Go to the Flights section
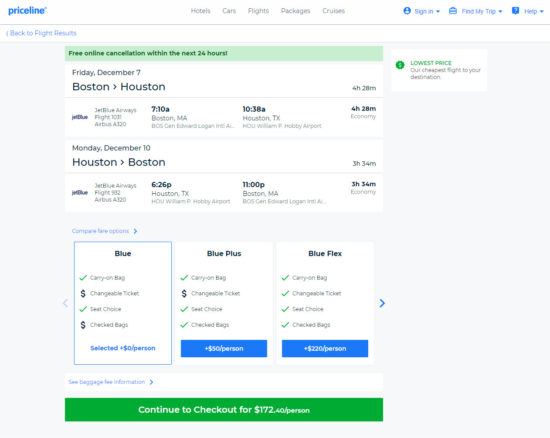Image resolution: width=550 pixels, height=438 pixels. (x=258, y=11)
